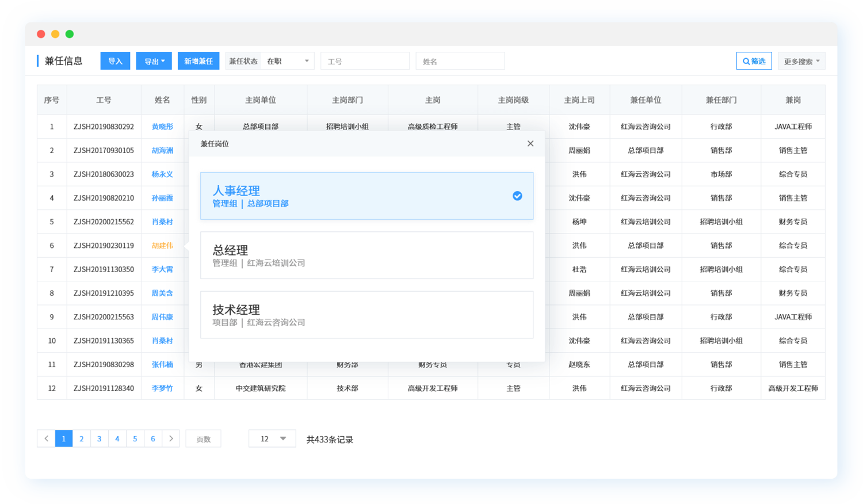Click the 主岗单位 column header
Viewport: 863px width, 504px height.
pyautogui.click(x=261, y=100)
